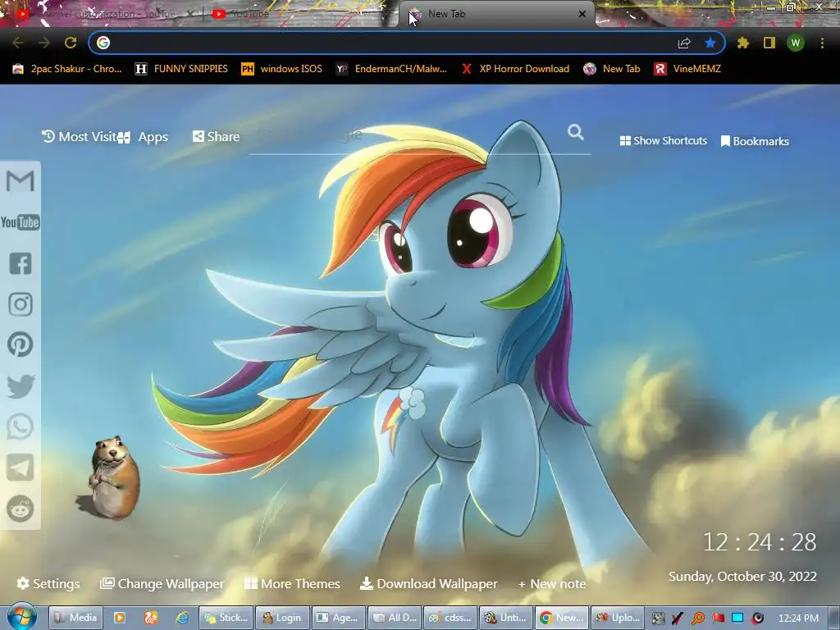This screenshot has height=630, width=840.
Task: Click the hamster desktop pet
Action: click(x=112, y=478)
